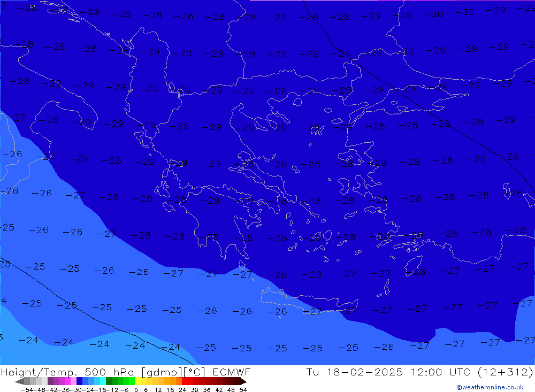The height and width of the screenshot is (392, 535).
Task: Click the '(12+312)' forecast step label
Action: pyautogui.click(x=505, y=372)
